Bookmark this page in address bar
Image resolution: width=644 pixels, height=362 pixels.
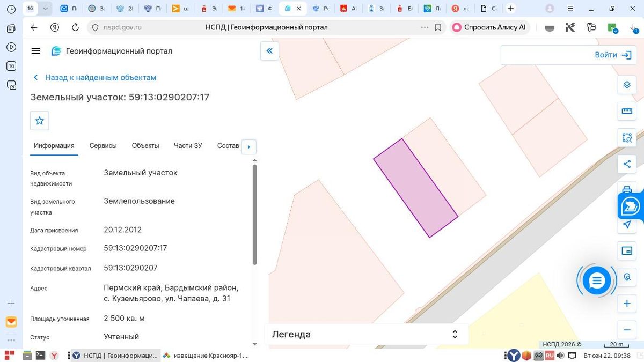pos(438,27)
